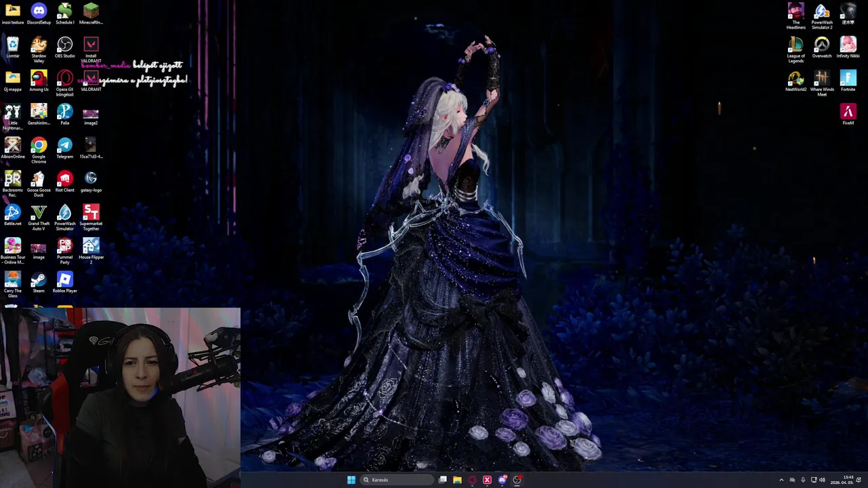Launch Palia from the desktop

(64, 114)
